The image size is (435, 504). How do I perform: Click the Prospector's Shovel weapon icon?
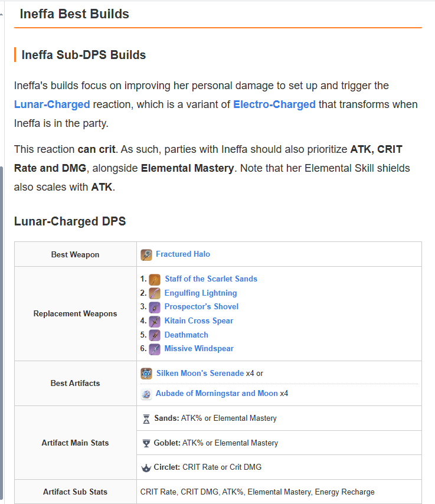[155, 307]
